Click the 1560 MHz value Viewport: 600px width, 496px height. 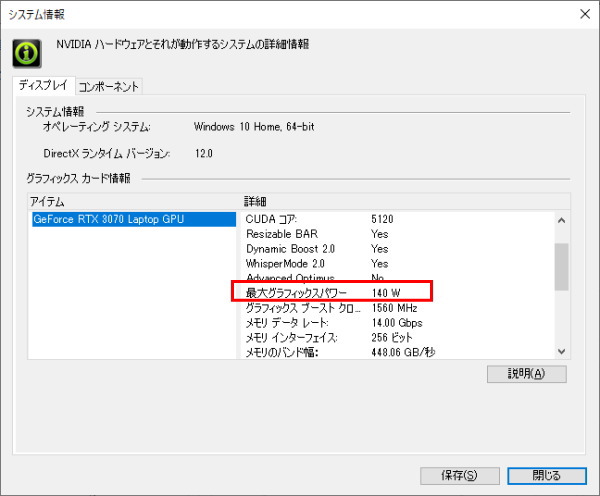(x=394, y=308)
